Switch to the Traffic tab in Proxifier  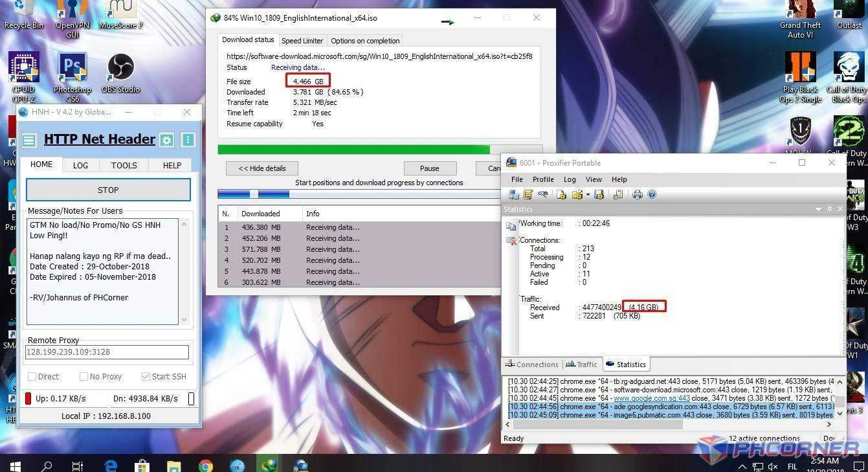(581, 365)
